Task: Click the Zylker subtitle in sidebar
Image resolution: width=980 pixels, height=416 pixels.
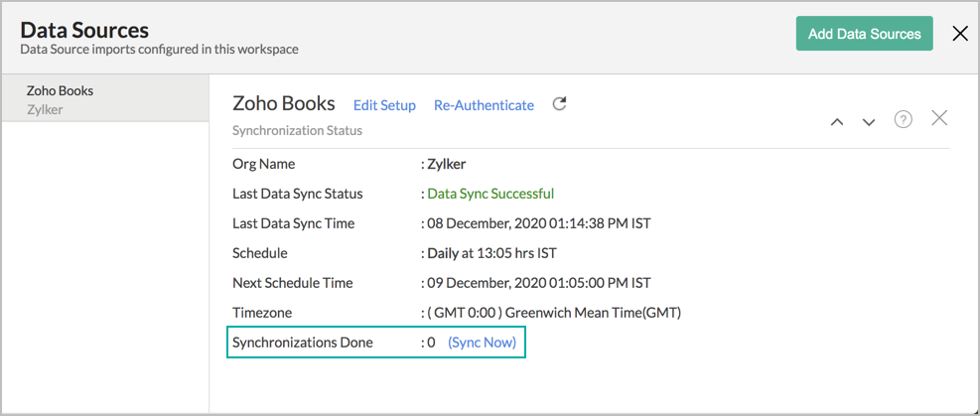Action: 45,109
